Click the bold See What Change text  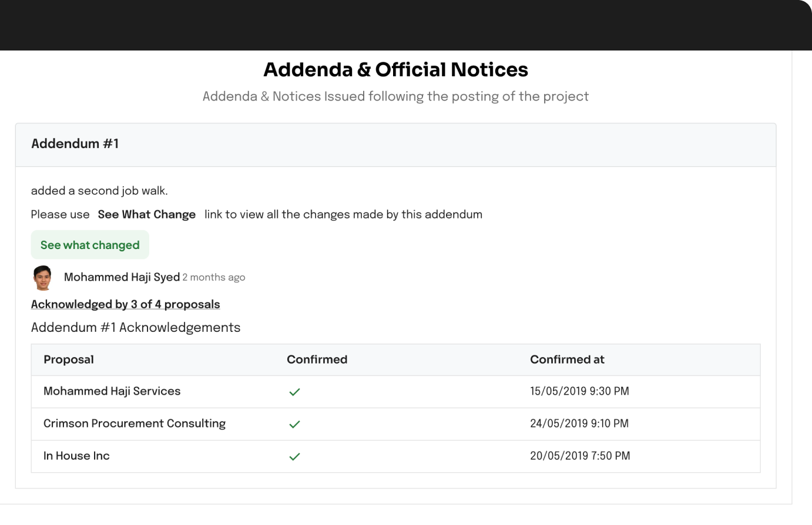coord(147,214)
